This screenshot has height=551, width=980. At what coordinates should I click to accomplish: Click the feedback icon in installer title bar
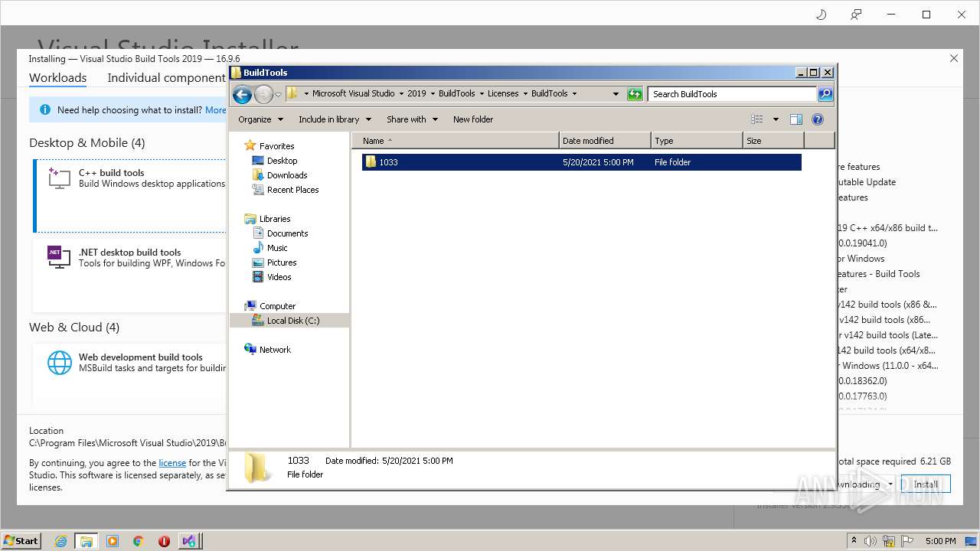[856, 15]
